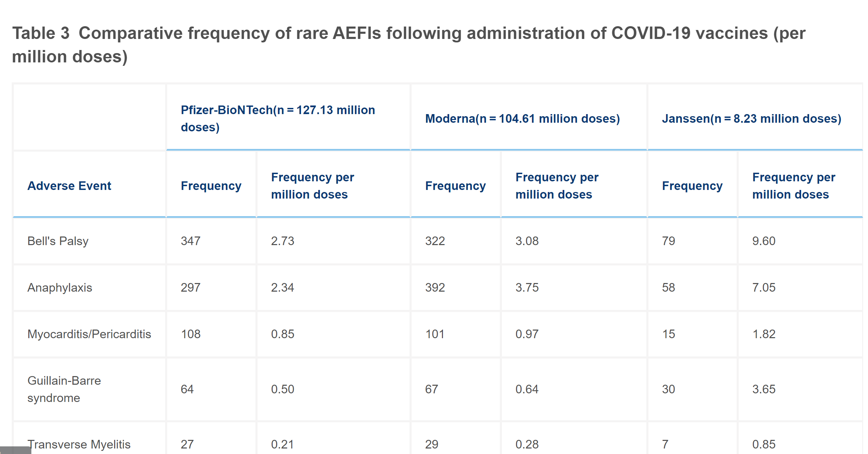
Task: Click Frequency header under Janssen
Action: [692, 186]
